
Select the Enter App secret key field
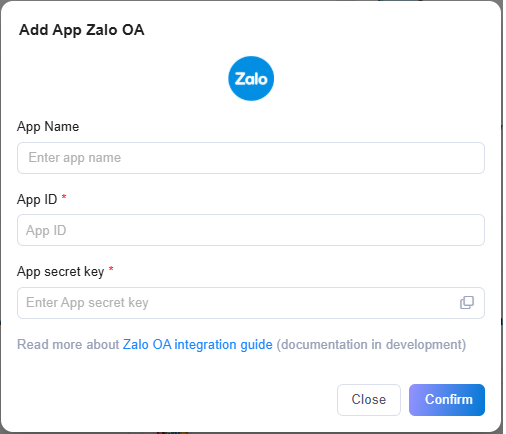251,303
